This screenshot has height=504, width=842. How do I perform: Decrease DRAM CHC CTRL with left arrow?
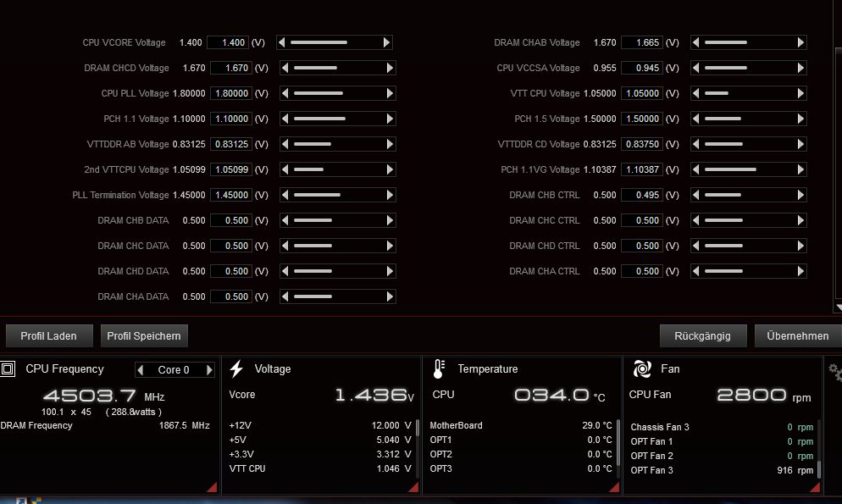pos(696,220)
